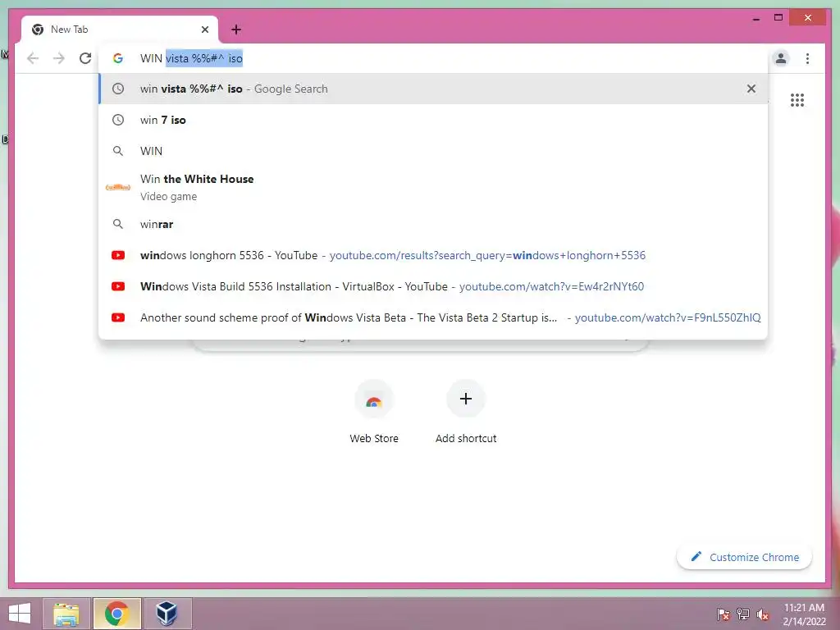Reload the current page
The height and width of the screenshot is (630, 840).
click(85, 58)
